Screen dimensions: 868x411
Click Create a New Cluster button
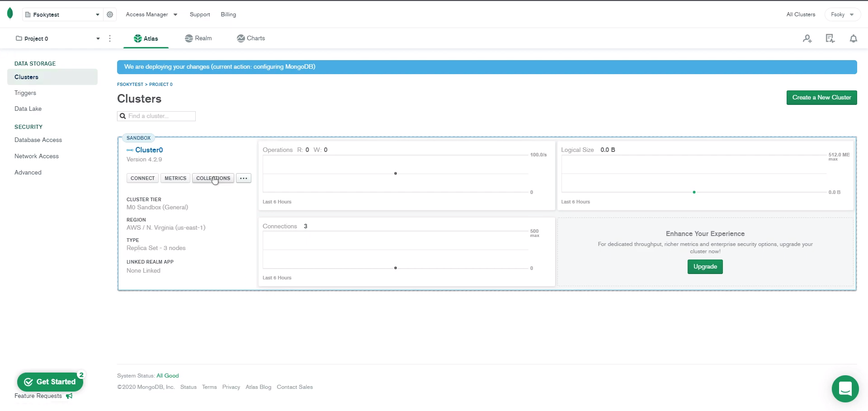tap(821, 98)
